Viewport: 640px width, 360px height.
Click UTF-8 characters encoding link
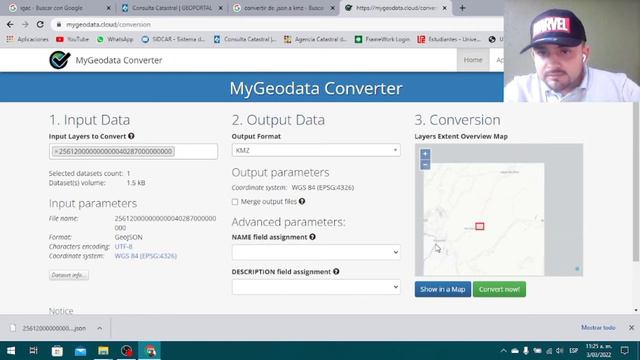click(123, 247)
